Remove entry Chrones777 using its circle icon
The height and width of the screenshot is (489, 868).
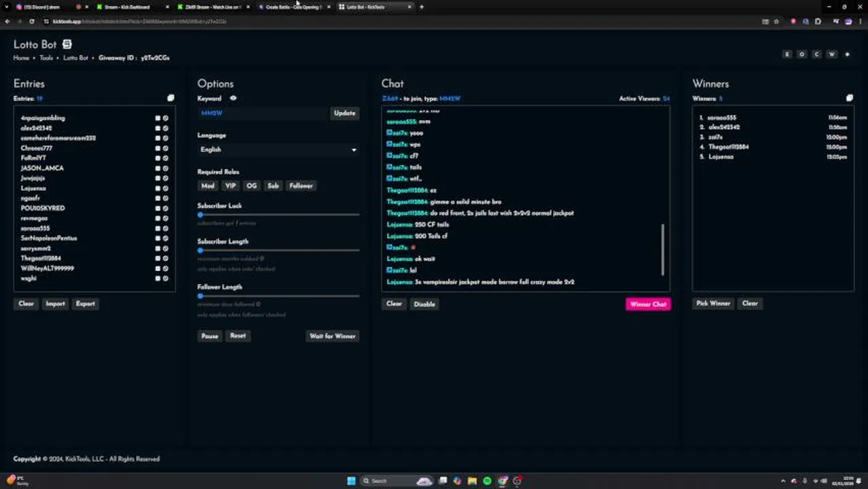(165, 148)
